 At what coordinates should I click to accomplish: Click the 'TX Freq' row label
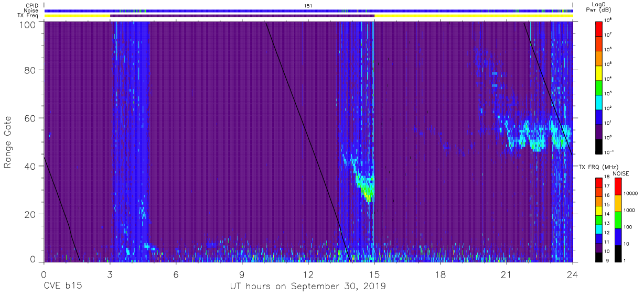(x=28, y=16)
